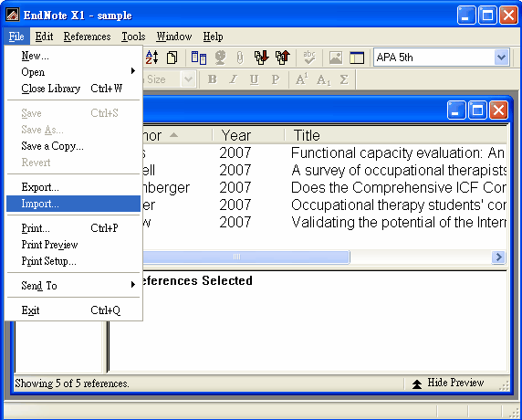This screenshot has height=420, width=522.
Task: Minimize the inner library window
Action: [x=456, y=110]
